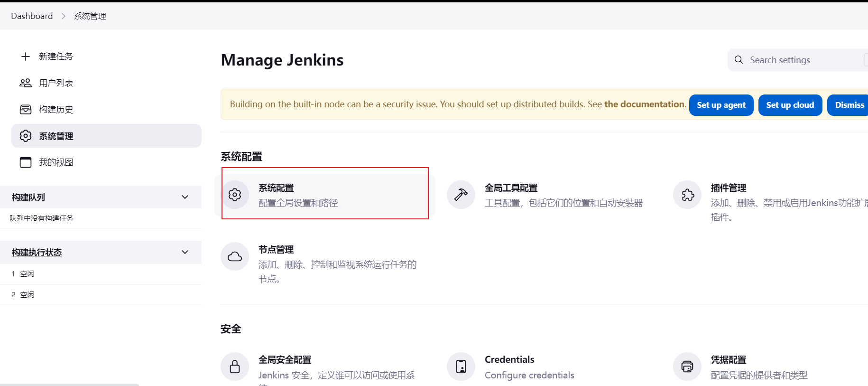Click the window icon beside 我的视图

point(26,162)
